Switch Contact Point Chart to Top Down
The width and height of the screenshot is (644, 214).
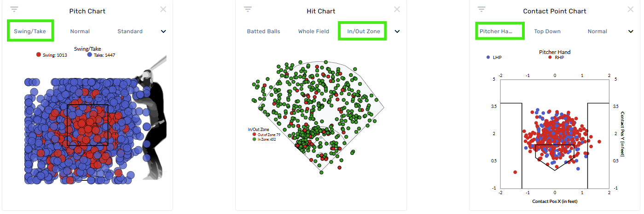(x=547, y=31)
